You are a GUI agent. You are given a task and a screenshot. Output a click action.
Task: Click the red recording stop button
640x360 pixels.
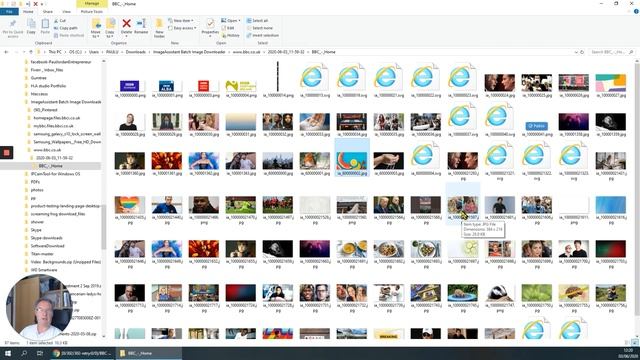(7, 153)
